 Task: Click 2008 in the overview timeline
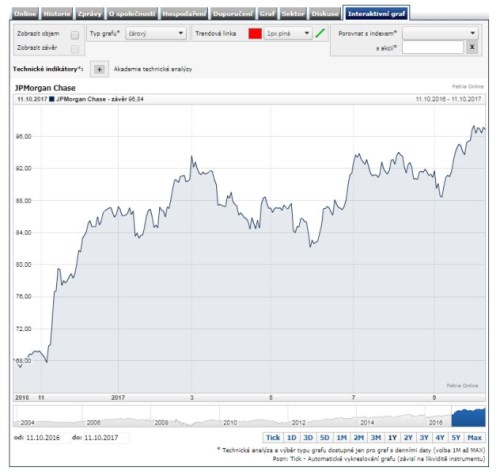coord(161,423)
